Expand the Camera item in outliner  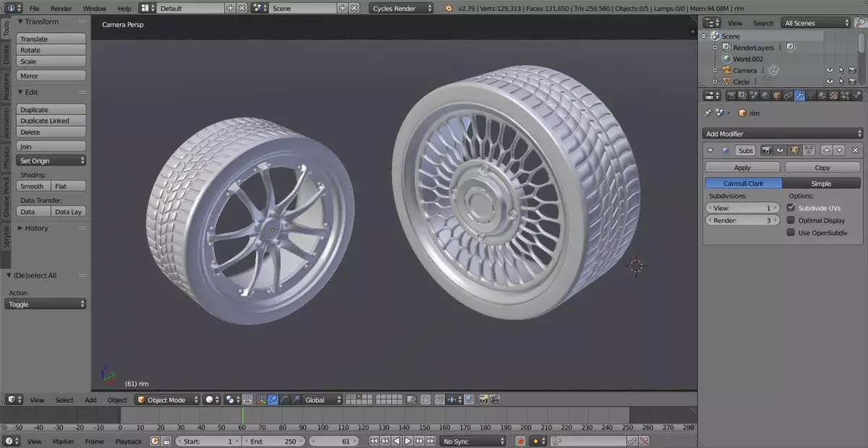point(715,70)
